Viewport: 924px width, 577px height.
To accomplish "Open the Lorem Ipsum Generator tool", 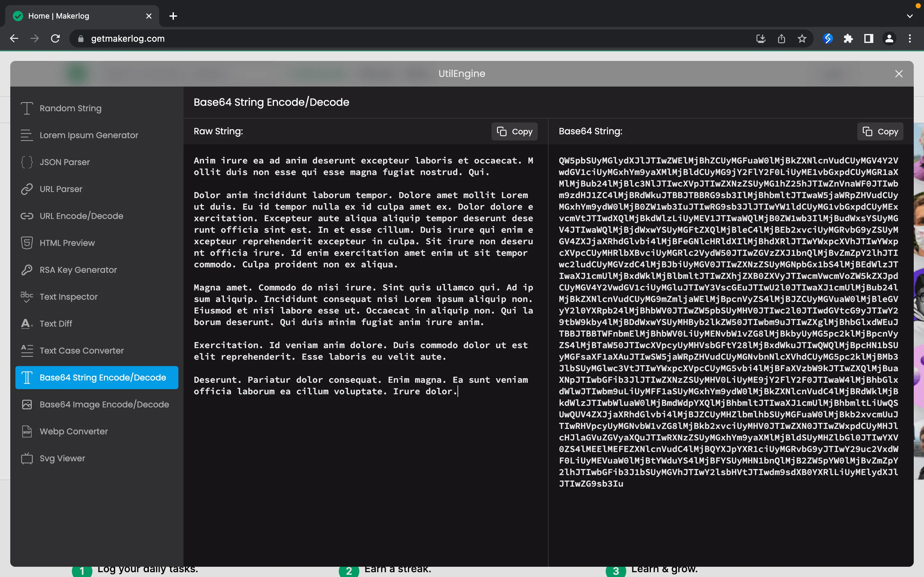I will 89,135.
